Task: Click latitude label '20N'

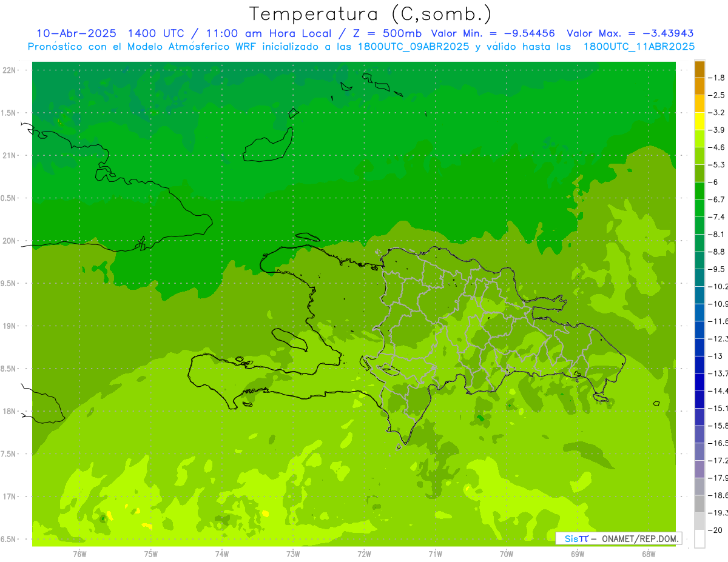Action: [9, 241]
